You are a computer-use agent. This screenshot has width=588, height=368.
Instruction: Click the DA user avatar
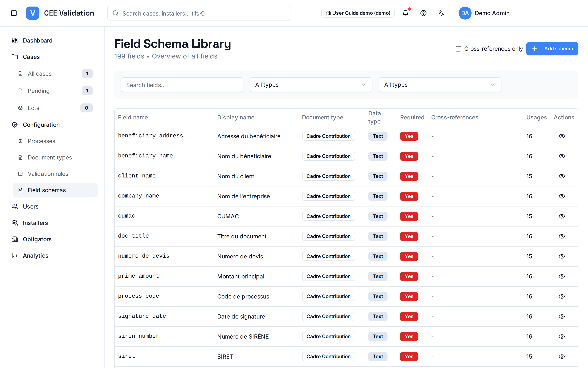pyautogui.click(x=465, y=13)
